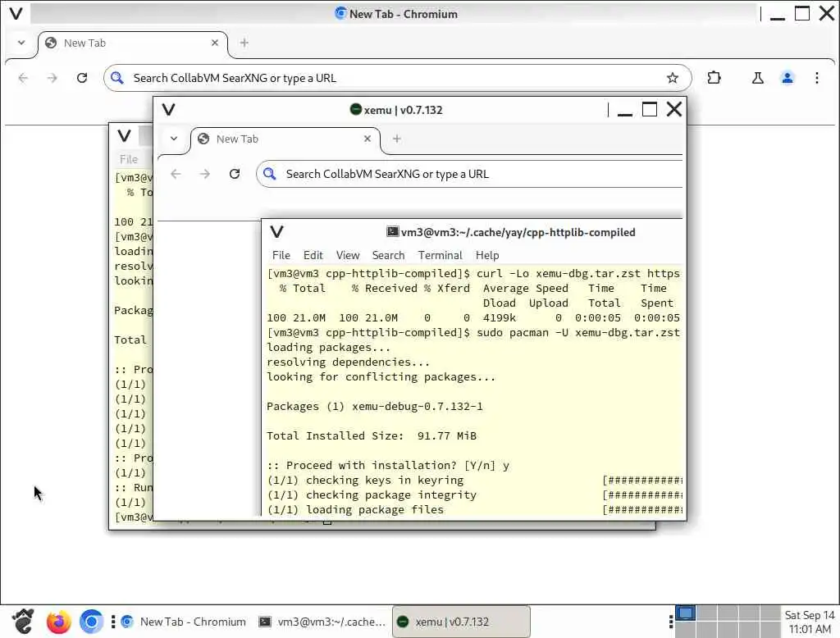Open the profile avatar menu in Chromium
The height and width of the screenshot is (638, 840).
tap(787, 78)
